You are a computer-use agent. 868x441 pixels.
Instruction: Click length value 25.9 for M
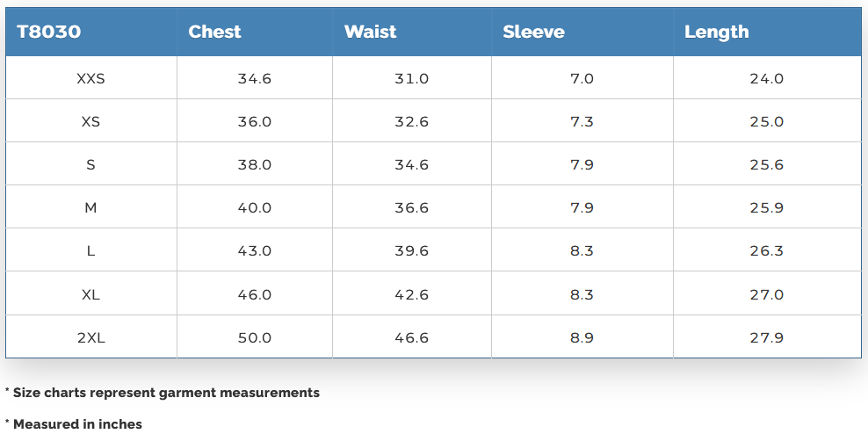pyautogui.click(x=766, y=208)
